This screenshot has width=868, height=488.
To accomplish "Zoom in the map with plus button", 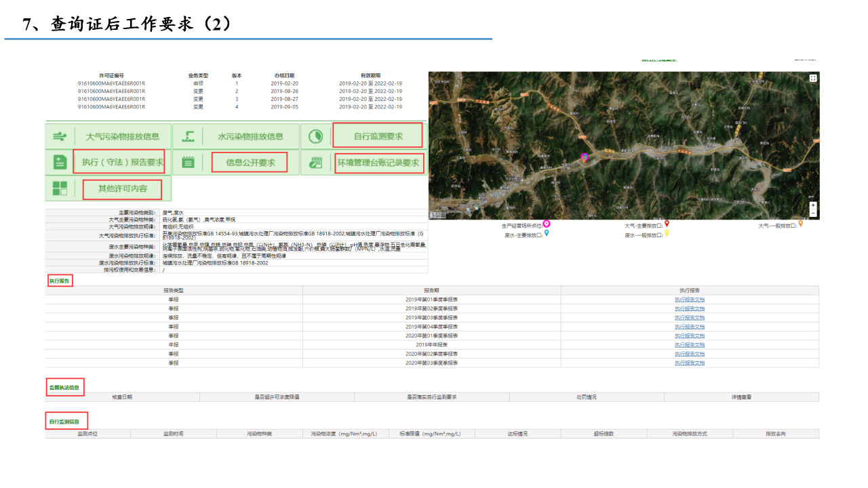I will pos(812,205).
